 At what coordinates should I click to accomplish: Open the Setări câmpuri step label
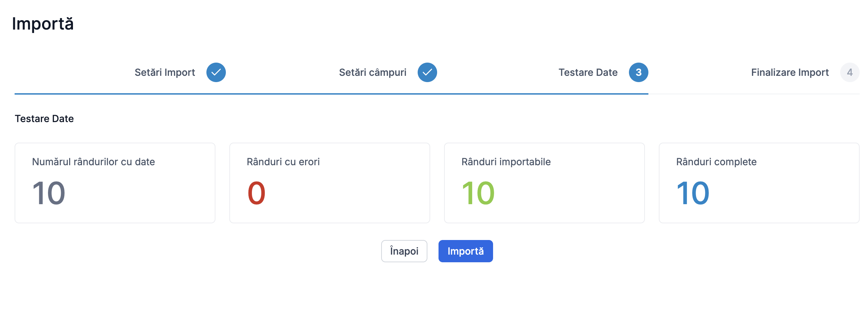372,72
